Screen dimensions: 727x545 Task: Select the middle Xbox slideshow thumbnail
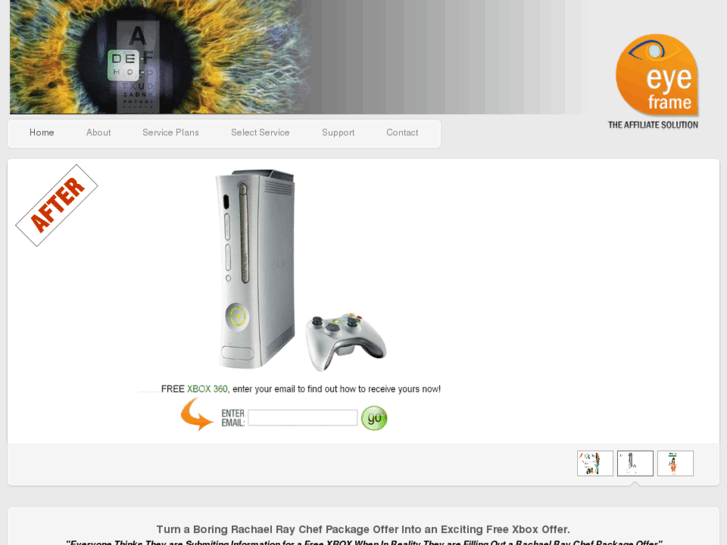tap(635, 463)
